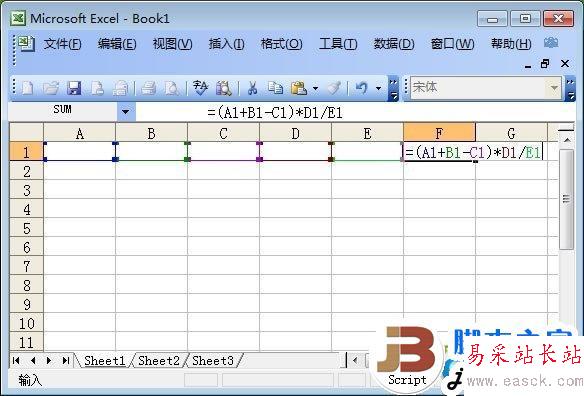The height and width of the screenshot is (396, 584).
Task: Open the 窗口(W) menu
Action: [x=453, y=44]
